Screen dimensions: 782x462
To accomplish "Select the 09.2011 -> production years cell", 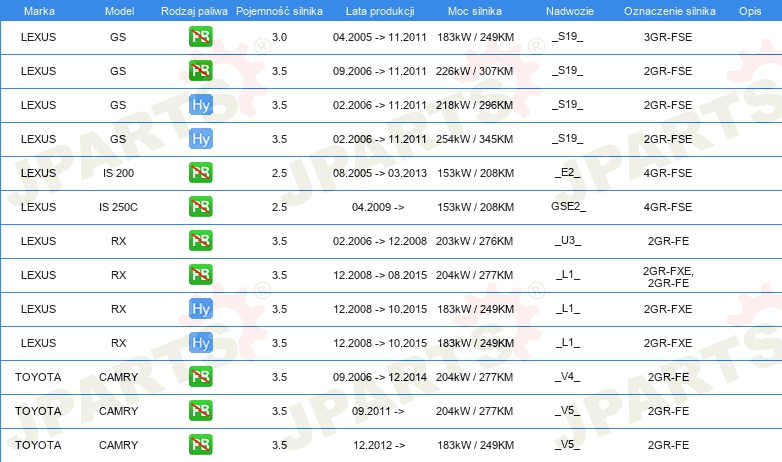I will [378, 411].
